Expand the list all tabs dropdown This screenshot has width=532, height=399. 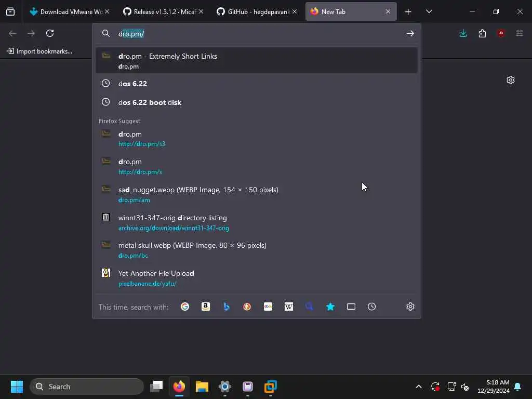pyautogui.click(x=429, y=11)
